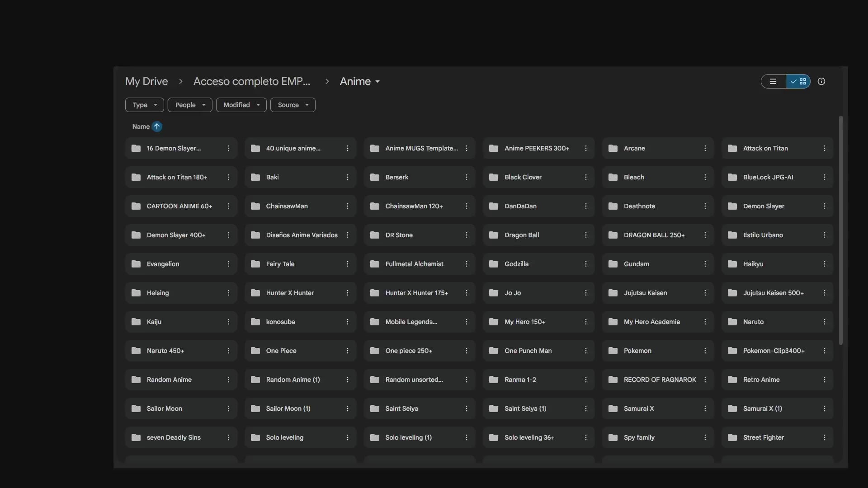Open more actions for Deathnote folder
This screenshot has width=868, height=488.
(705, 206)
